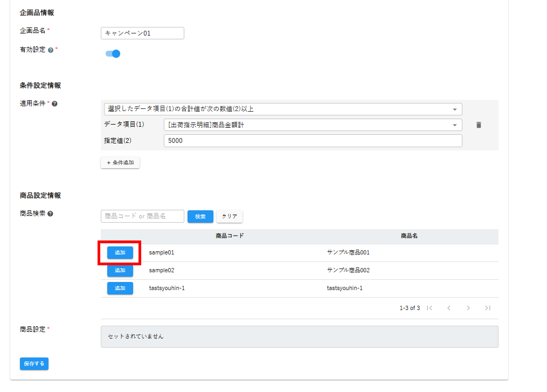Open the データ項目(1) dropdown
547x392 pixels.
pyautogui.click(x=313, y=125)
